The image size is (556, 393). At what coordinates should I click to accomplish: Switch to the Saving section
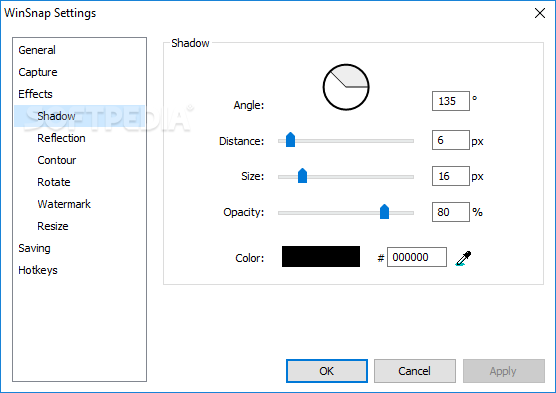pyautogui.click(x=34, y=248)
